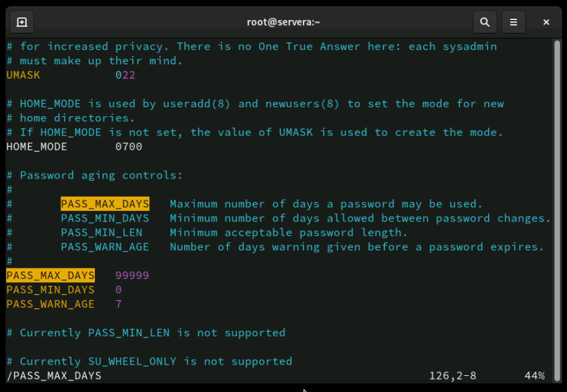Place cursor on the UMASK setting name
Screen dimensions: 567x392
pos(23,75)
